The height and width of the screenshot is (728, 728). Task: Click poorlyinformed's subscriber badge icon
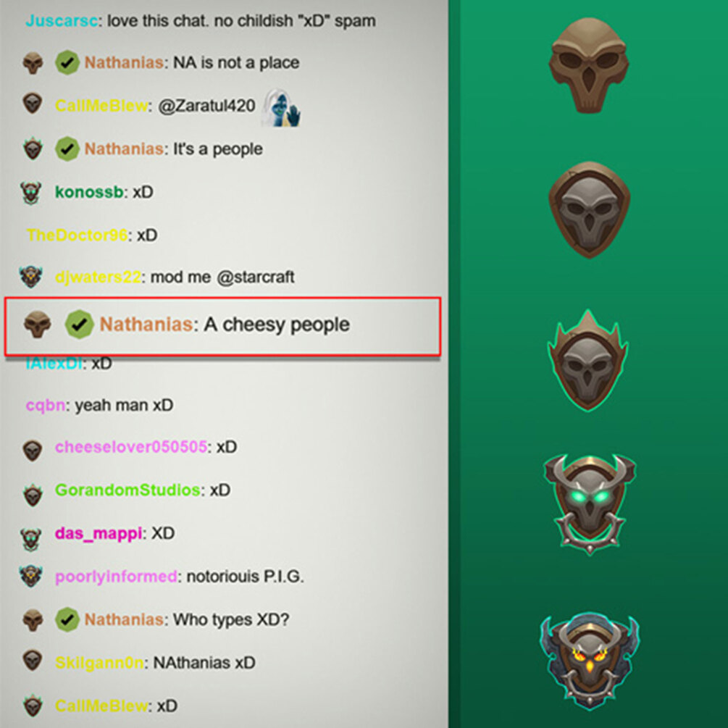(x=31, y=576)
